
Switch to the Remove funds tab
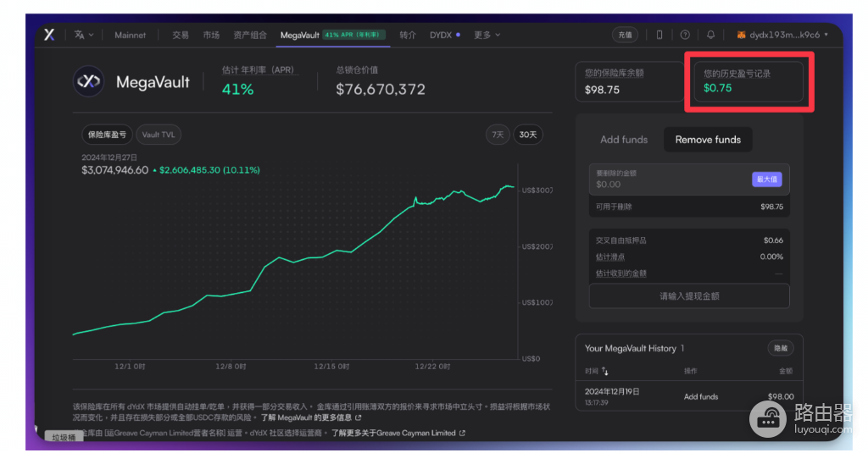(708, 140)
